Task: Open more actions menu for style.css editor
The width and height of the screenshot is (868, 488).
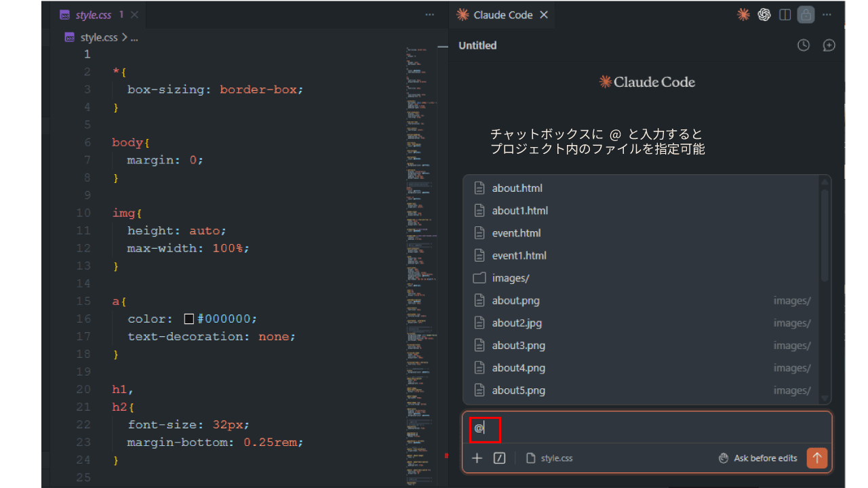Action: tap(429, 15)
